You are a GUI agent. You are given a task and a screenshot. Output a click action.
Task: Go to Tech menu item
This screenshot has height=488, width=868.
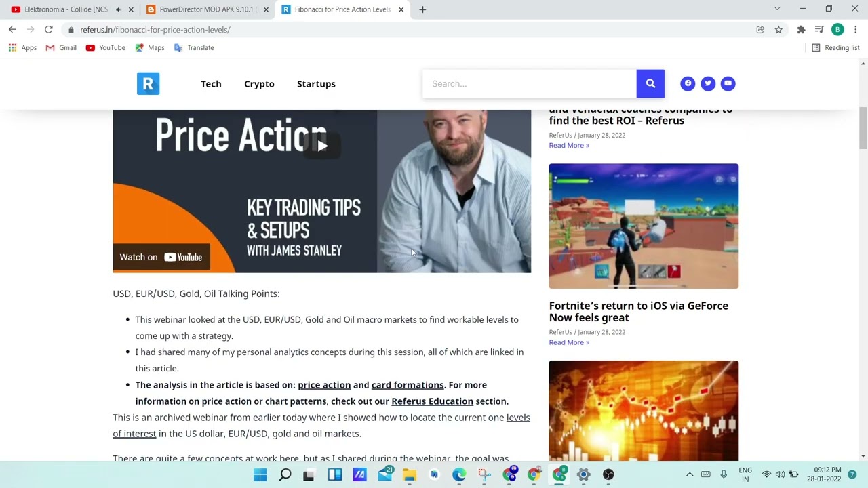coord(211,84)
